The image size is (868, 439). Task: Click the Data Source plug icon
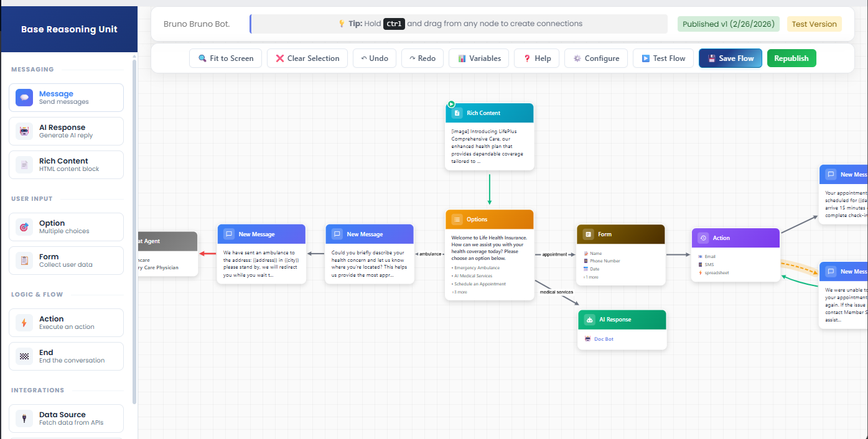(x=24, y=418)
